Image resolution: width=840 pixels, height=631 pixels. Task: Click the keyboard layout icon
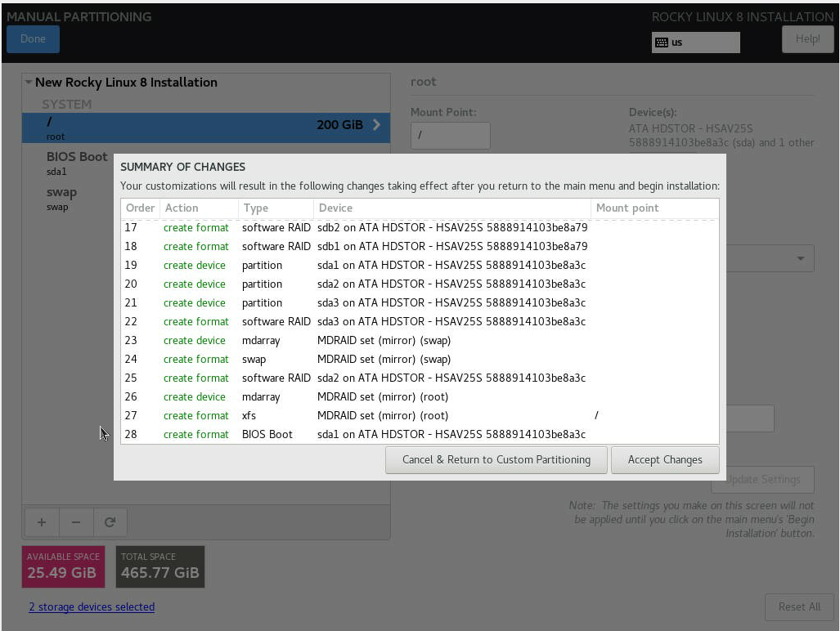[662, 43]
